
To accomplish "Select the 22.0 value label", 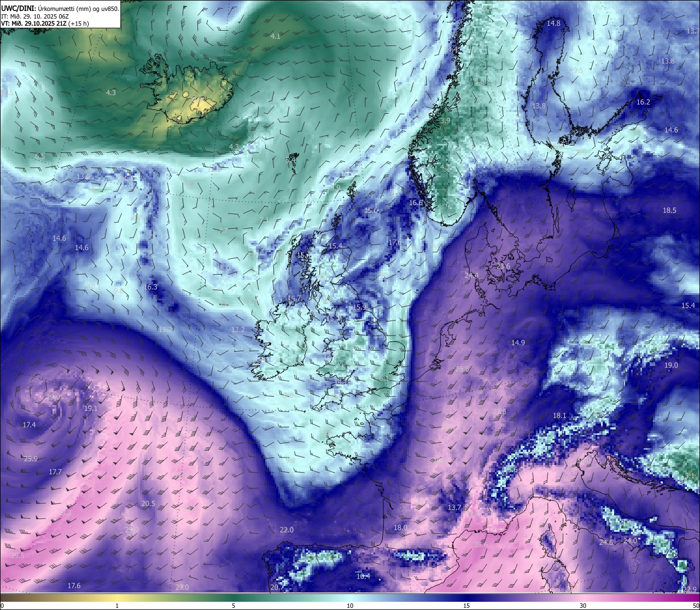I will coord(287,530).
